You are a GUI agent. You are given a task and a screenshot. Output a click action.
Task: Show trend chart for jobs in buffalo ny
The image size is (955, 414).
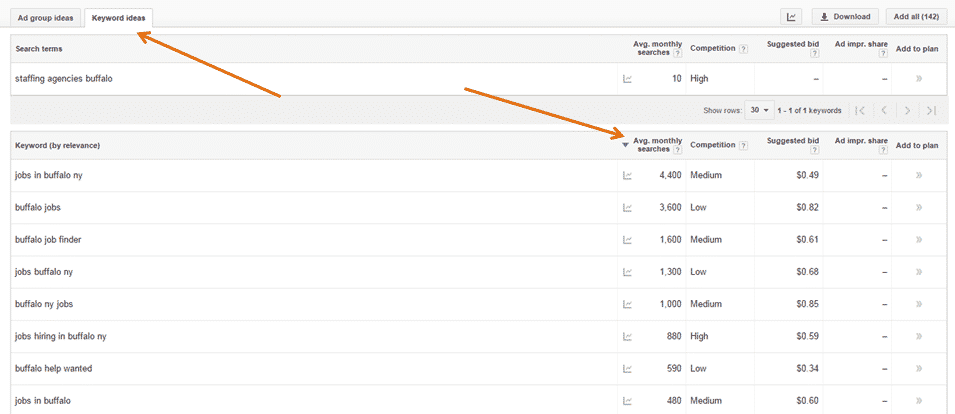[x=627, y=175]
